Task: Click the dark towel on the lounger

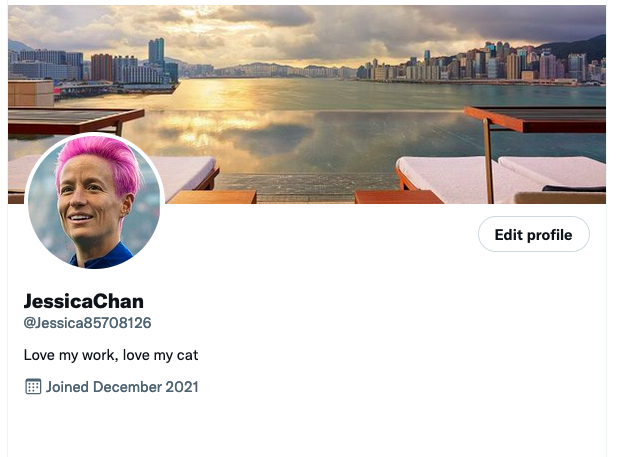Action: [x=574, y=189]
